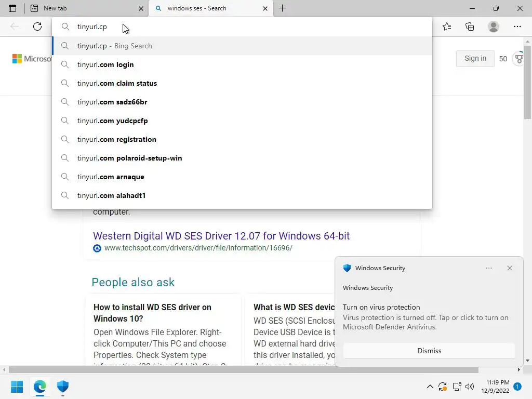Select tinyurl.cp - Bing Search suggestion
Image resolution: width=532 pixels, height=399 pixels.
click(x=242, y=46)
